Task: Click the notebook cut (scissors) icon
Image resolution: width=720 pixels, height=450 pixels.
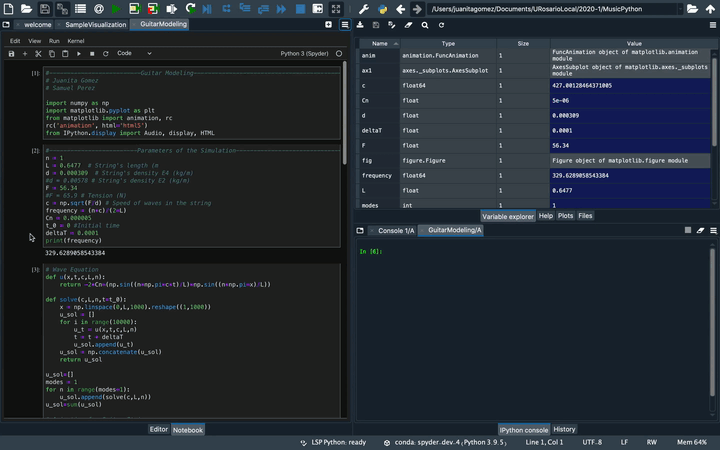Action: click(x=38, y=53)
